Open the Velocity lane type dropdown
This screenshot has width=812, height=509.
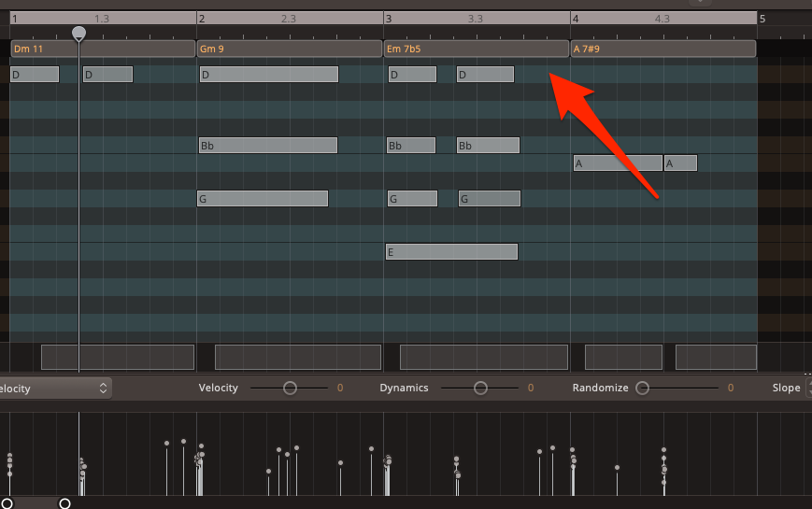point(54,388)
